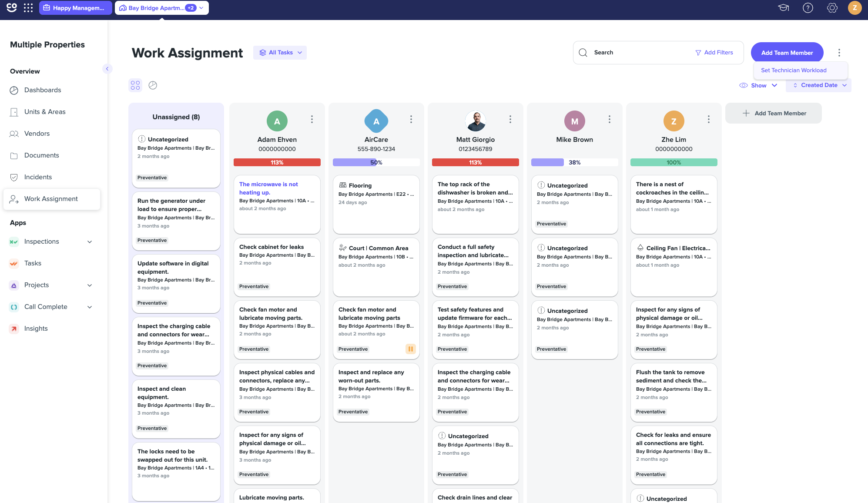Open the Check cabinet for leaks card
This screenshot has height=503, width=868.
click(277, 267)
